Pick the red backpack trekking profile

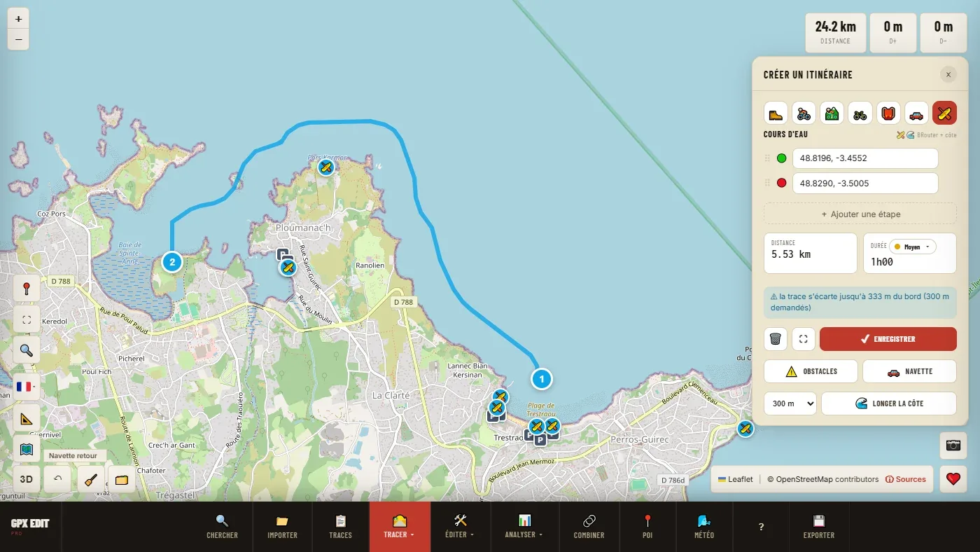(888, 113)
